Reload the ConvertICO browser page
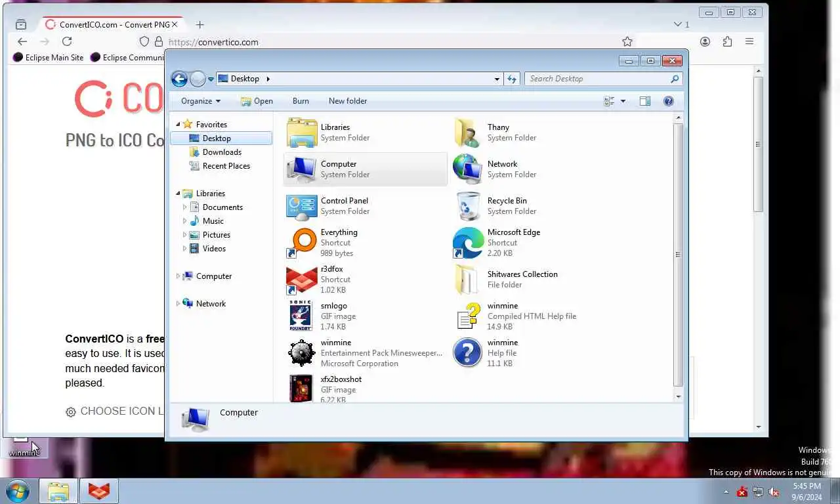The image size is (840, 504). coord(66,41)
